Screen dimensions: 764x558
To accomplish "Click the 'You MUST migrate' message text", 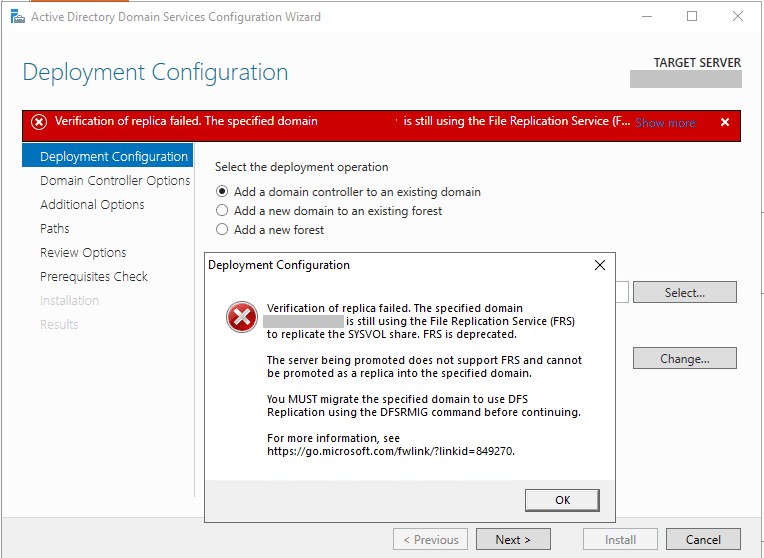I will point(424,405).
